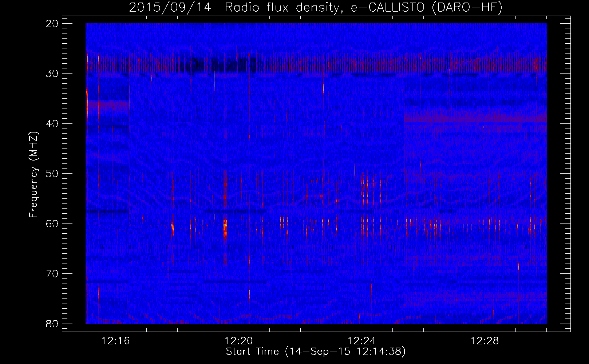The width and height of the screenshot is (589, 364).
Task: Click the 'Frequency (MHZ)' axis label
Action: [x=33, y=175]
